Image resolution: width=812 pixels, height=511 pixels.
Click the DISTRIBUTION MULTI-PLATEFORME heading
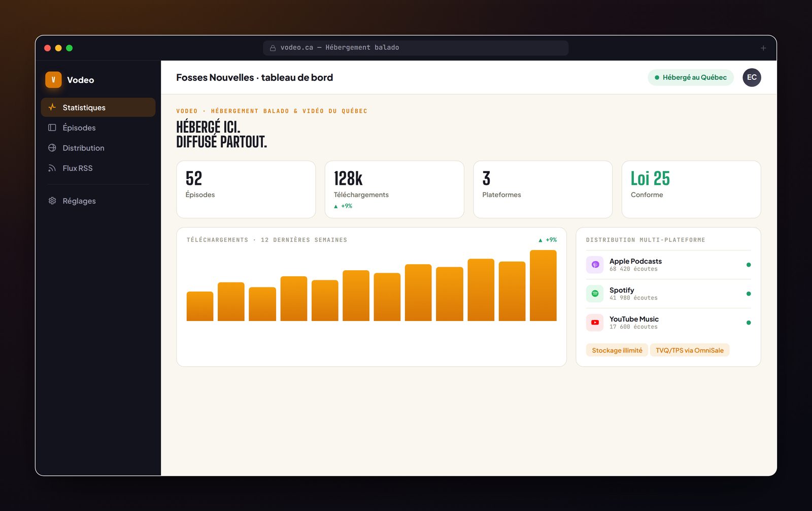click(x=646, y=240)
